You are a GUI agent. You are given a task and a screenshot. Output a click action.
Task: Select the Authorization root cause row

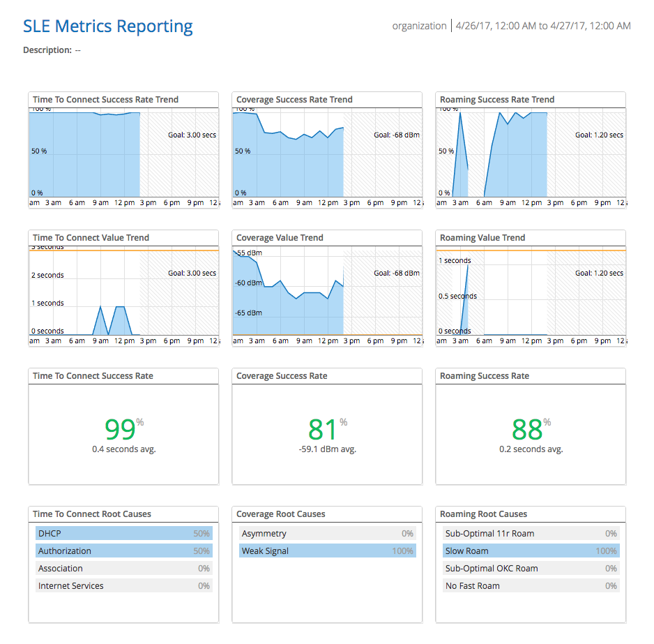pos(123,551)
